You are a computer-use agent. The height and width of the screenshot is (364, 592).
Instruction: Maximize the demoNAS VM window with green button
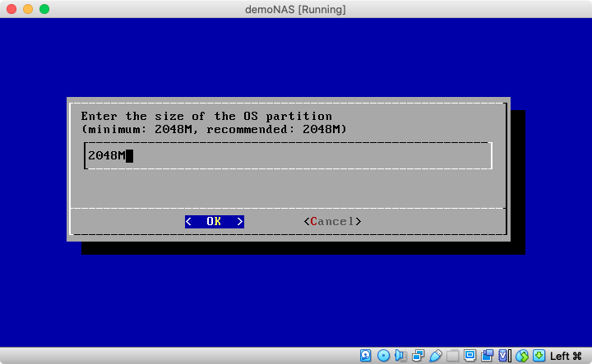pos(44,9)
